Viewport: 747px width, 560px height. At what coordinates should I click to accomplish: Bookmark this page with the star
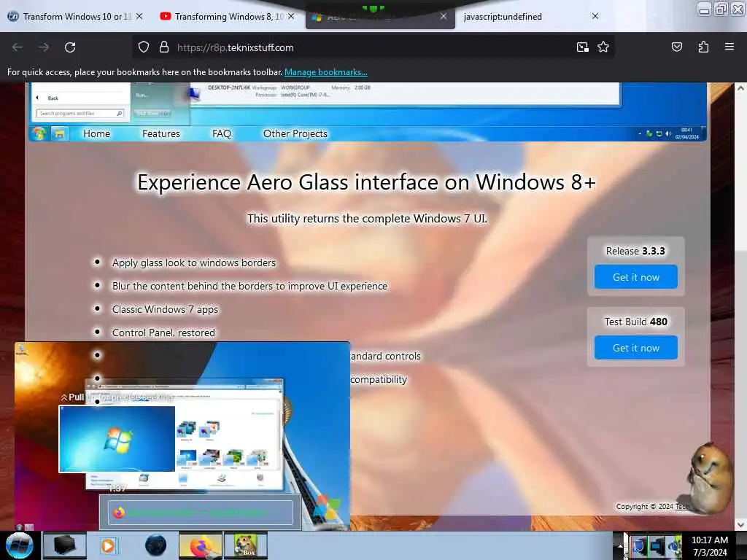[603, 47]
